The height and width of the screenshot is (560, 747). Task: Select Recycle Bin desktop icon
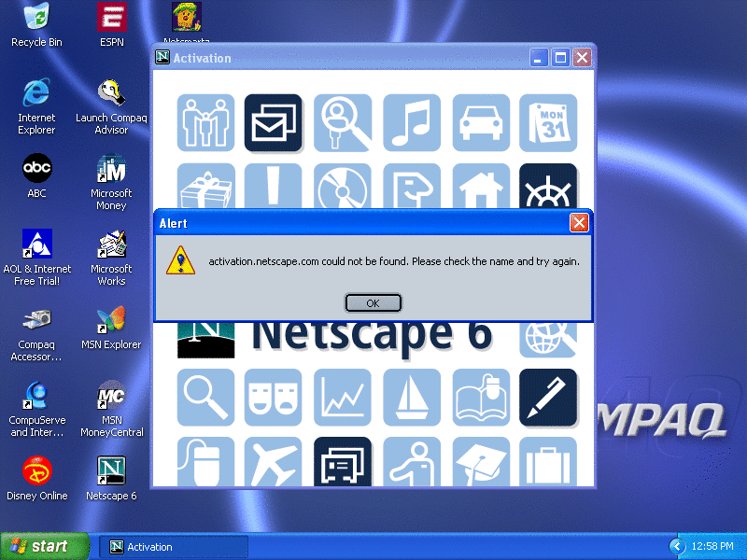pyautogui.click(x=36, y=25)
